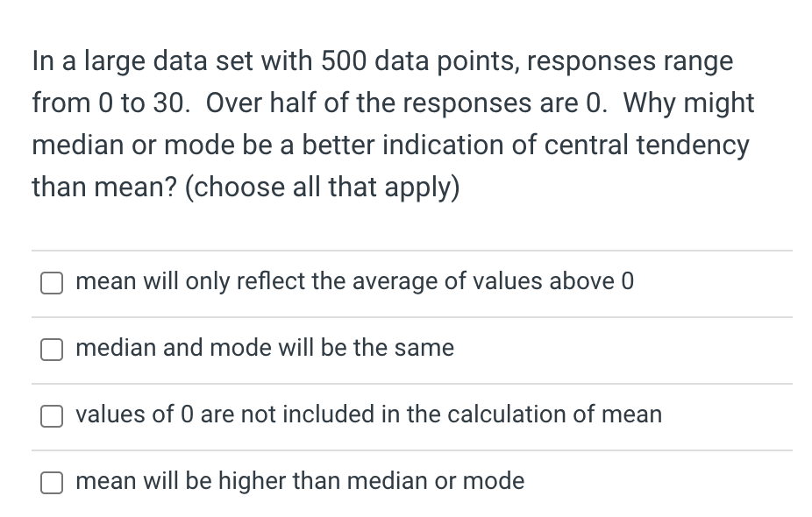Check "mean will be higher than median or mode"
The height and width of the screenshot is (517, 812).
click(x=52, y=483)
